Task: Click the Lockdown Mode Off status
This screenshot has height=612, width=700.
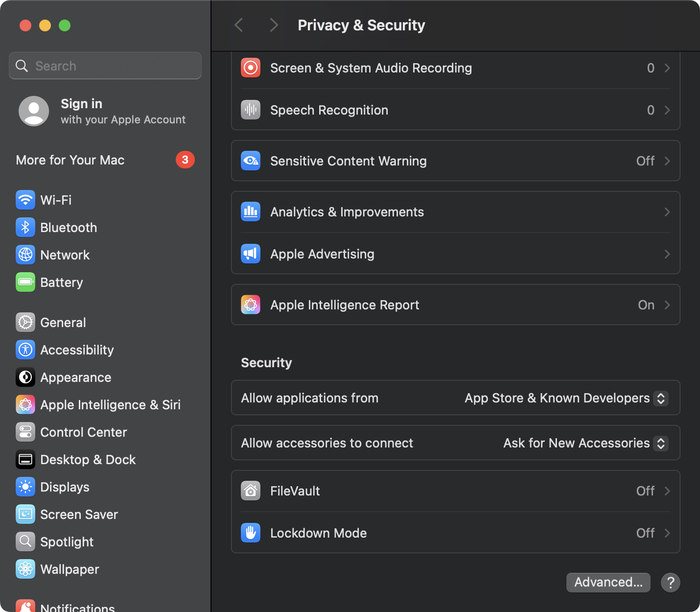Action: [645, 533]
